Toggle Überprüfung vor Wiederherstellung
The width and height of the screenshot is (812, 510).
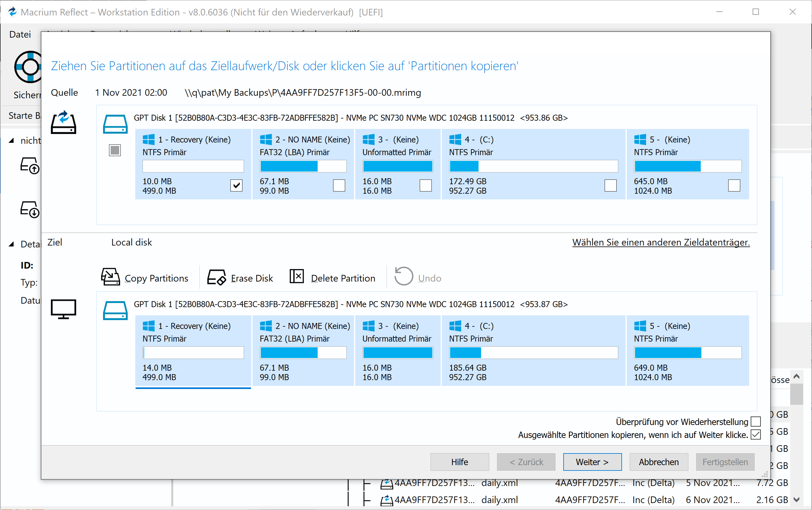pos(755,421)
